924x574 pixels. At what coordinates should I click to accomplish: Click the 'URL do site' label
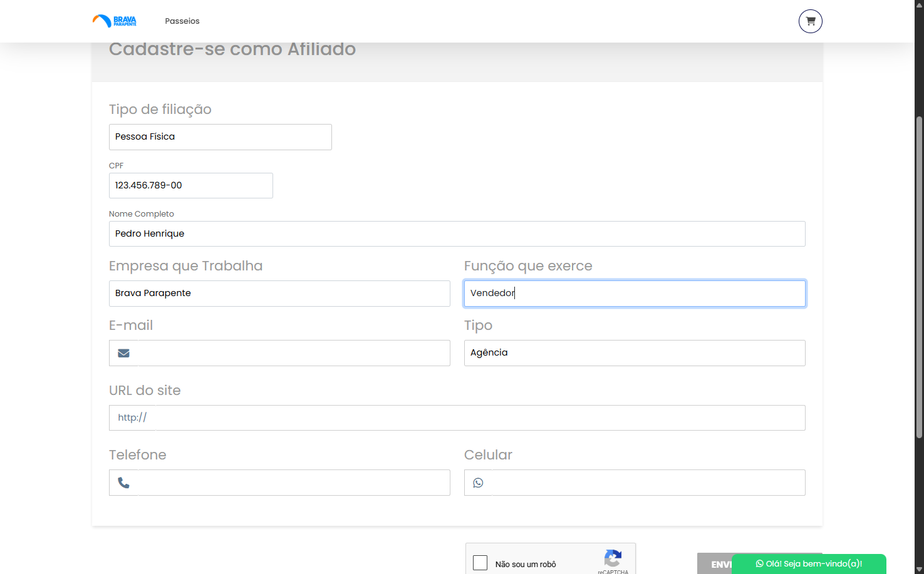145,391
